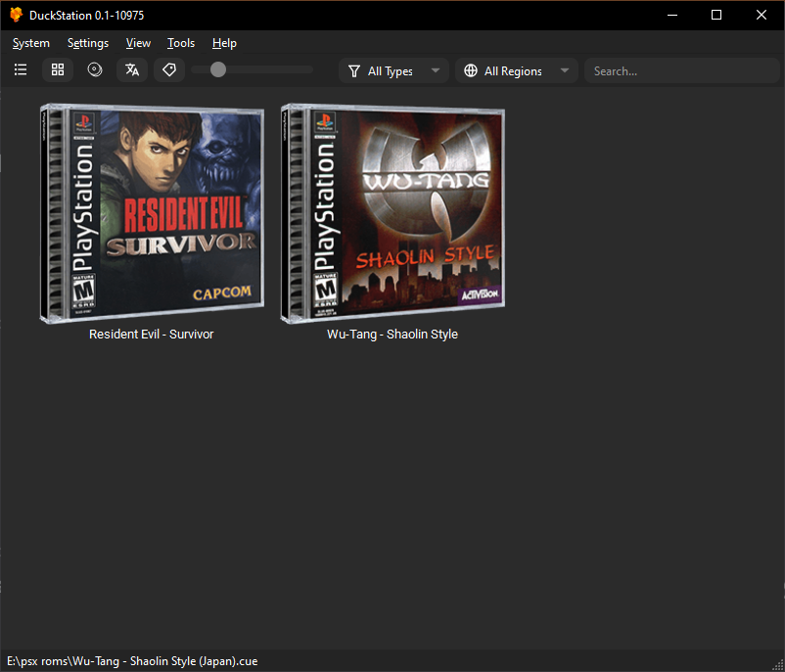Open the All Types filter dropdown

(393, 71)
